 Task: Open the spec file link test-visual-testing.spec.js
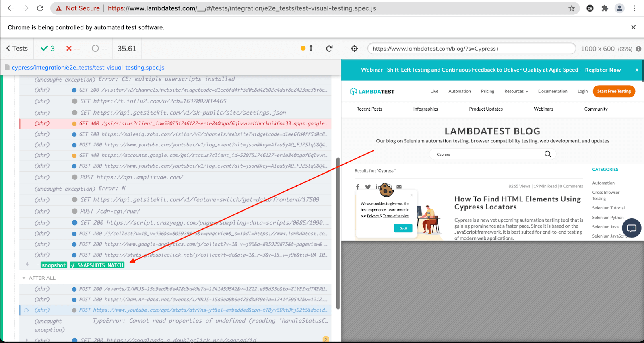pos(88,68)
